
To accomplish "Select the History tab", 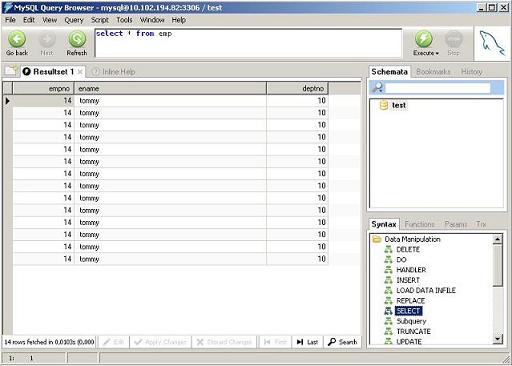I will (x=472, y=72).
